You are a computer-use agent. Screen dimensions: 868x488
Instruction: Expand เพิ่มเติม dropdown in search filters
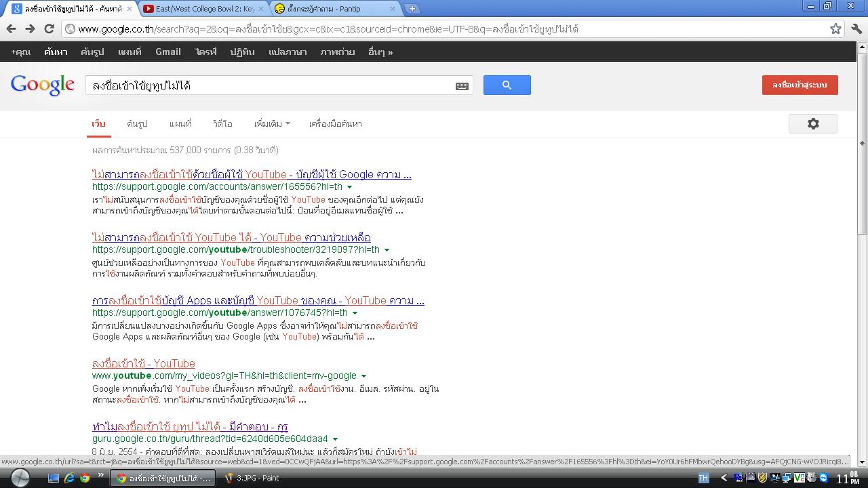(272, 123)
